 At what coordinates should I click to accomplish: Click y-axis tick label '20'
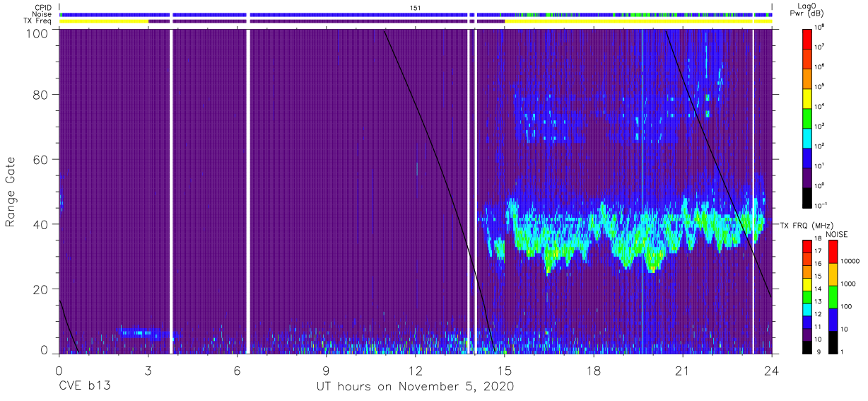42,289
